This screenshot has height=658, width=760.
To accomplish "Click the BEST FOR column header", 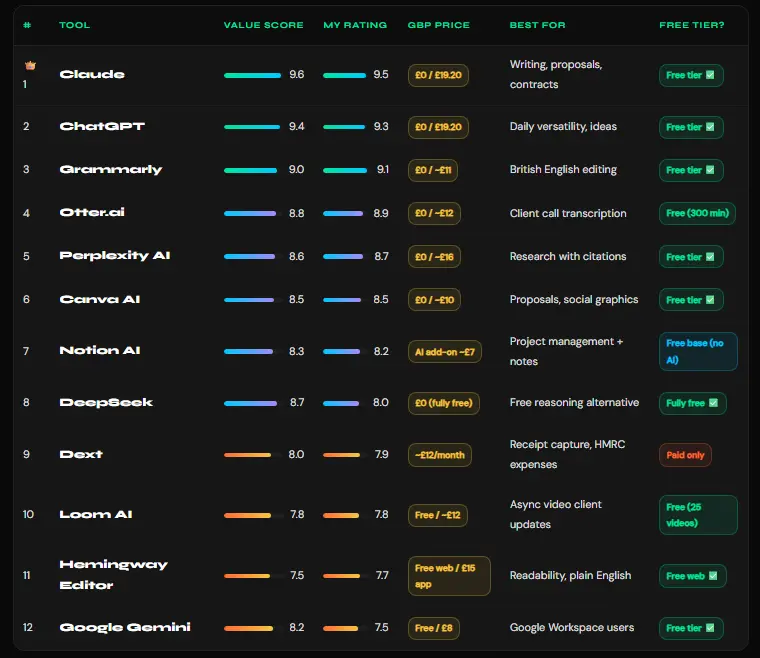I will (x=538, y=25).
